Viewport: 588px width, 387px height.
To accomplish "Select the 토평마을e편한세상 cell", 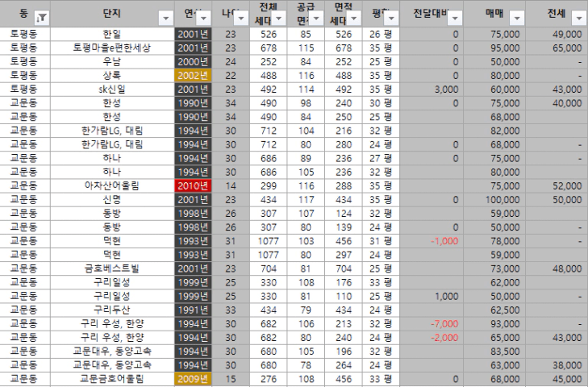I will click(112, 48).
